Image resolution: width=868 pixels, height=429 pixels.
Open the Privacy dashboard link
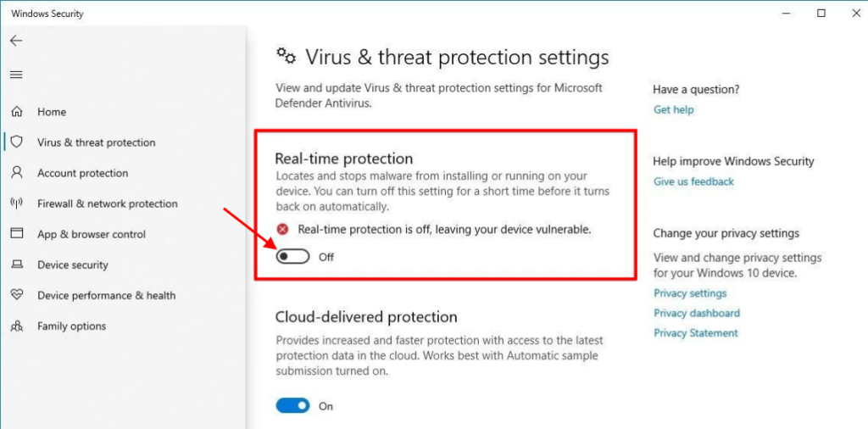pyautogui.click(x=697, y=313)
